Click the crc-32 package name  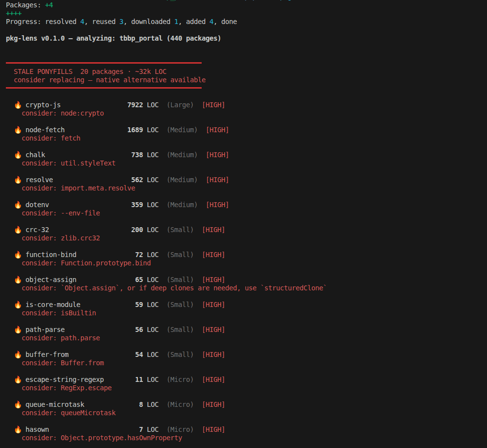point(37,230)
